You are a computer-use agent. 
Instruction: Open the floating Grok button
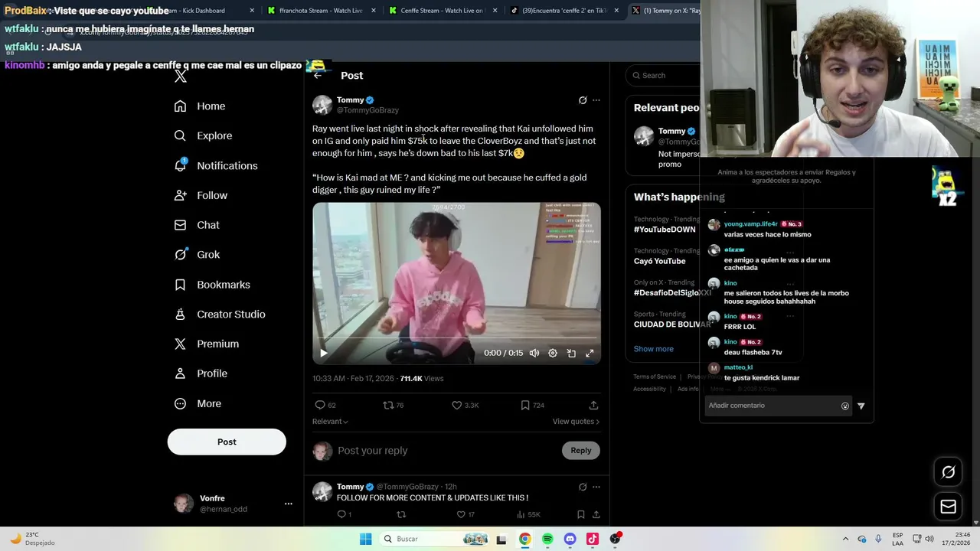pyautogui.click(x=948, y=472)
